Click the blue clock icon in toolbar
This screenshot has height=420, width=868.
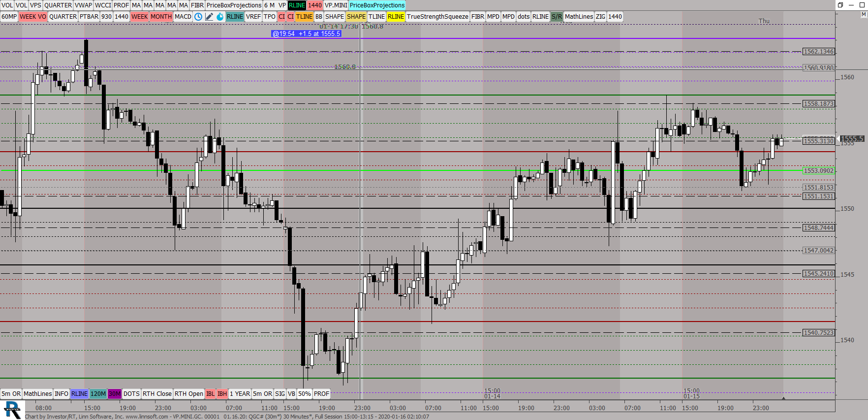pyautogui.click(x=198, y=17)
